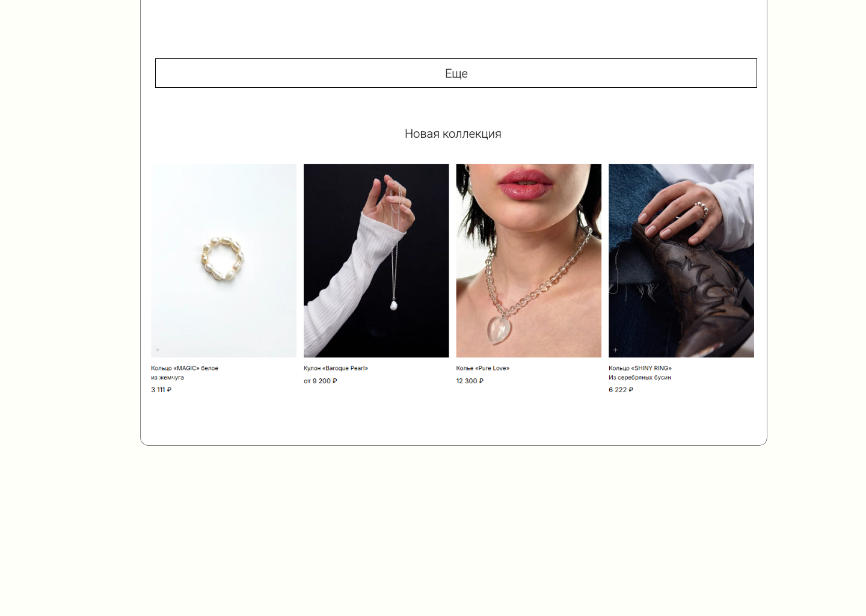Click the 6 222 ₽ price

[621, 390]
